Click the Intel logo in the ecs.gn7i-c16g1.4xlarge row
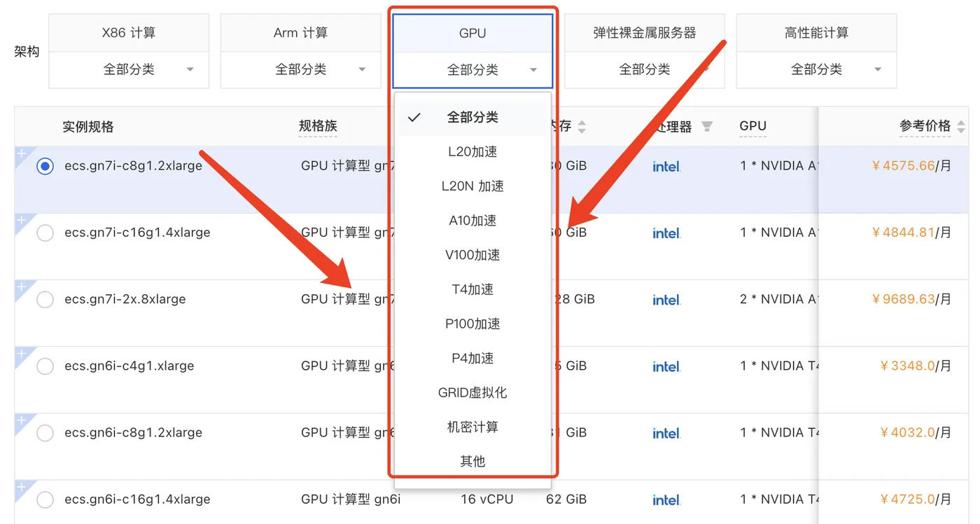This screenshot has width=980, height=524. (666, 233)
